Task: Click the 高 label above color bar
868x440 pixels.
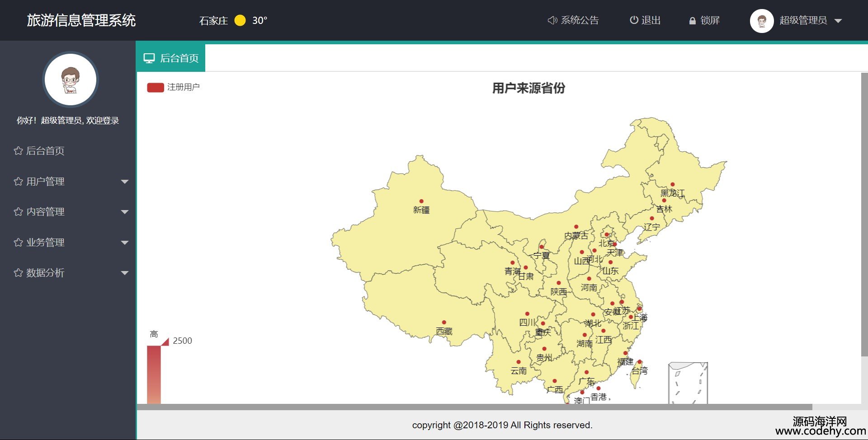Action: click(x=154, y=334)
